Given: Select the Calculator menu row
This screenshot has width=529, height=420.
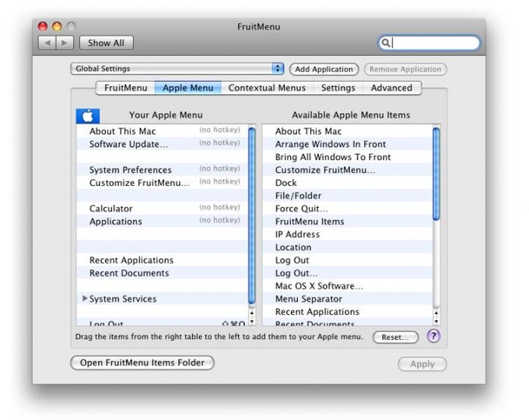Looking at the screenshot, I should point(163,208).
